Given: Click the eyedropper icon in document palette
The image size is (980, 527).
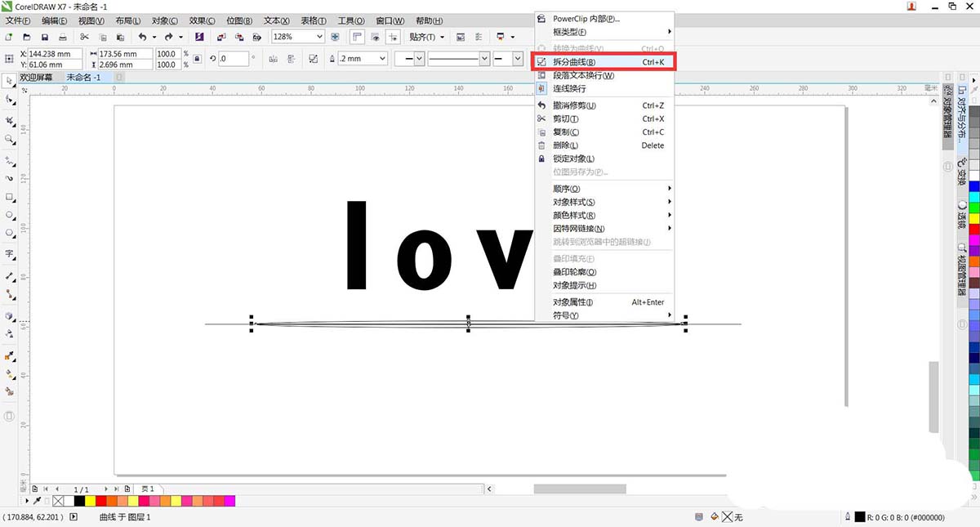Looking at the screenshot, I should coord(37,501).
